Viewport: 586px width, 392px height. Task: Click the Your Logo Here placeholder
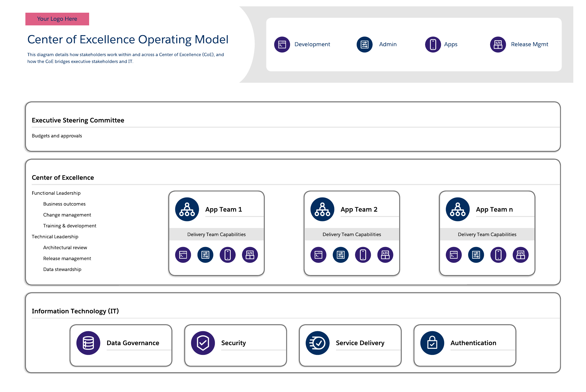[x=57, y=19]
